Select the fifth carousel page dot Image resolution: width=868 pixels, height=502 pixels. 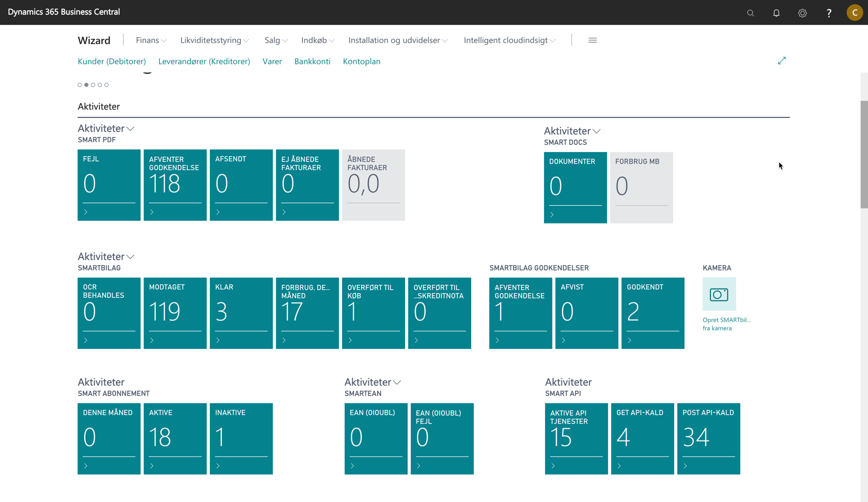point(106,85)
